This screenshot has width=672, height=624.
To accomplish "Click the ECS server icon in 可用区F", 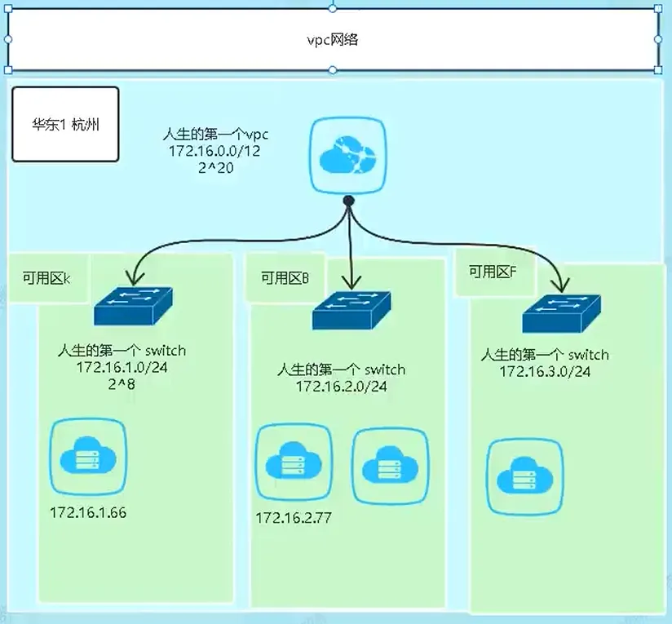I will pyautogui.click(x=524, y=476).
